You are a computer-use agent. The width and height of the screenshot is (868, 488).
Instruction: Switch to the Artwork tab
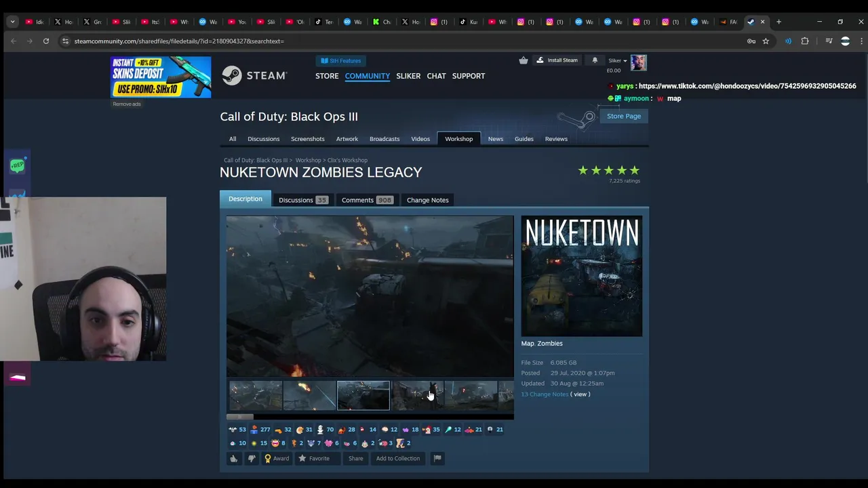347,139
